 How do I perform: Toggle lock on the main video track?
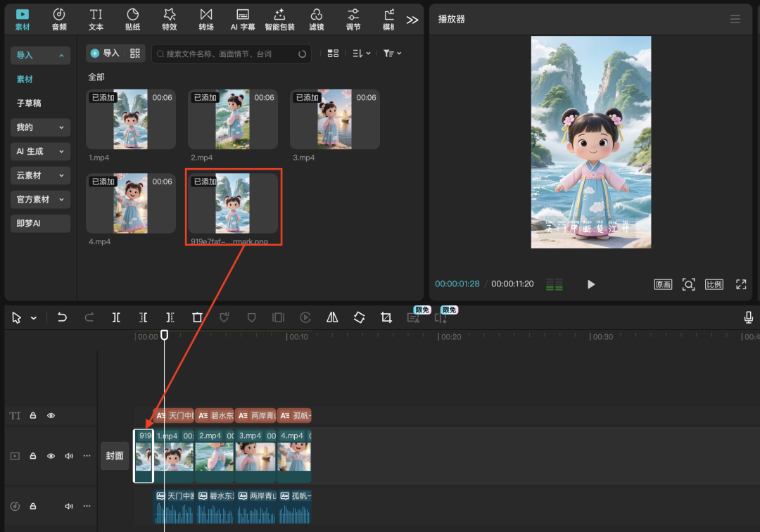point(32,456)
